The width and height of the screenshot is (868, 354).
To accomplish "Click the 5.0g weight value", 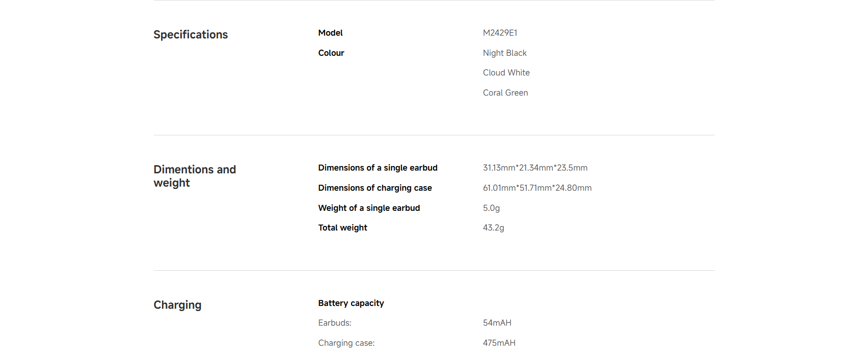I will tap(491, 208).
